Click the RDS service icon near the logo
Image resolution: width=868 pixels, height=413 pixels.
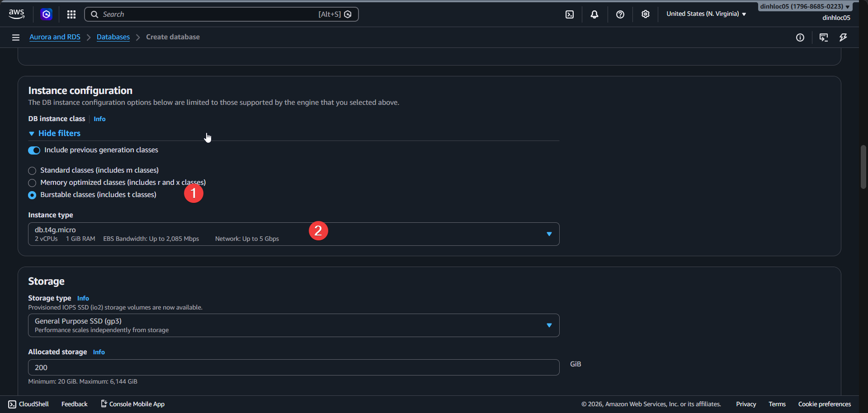[47, 14]
